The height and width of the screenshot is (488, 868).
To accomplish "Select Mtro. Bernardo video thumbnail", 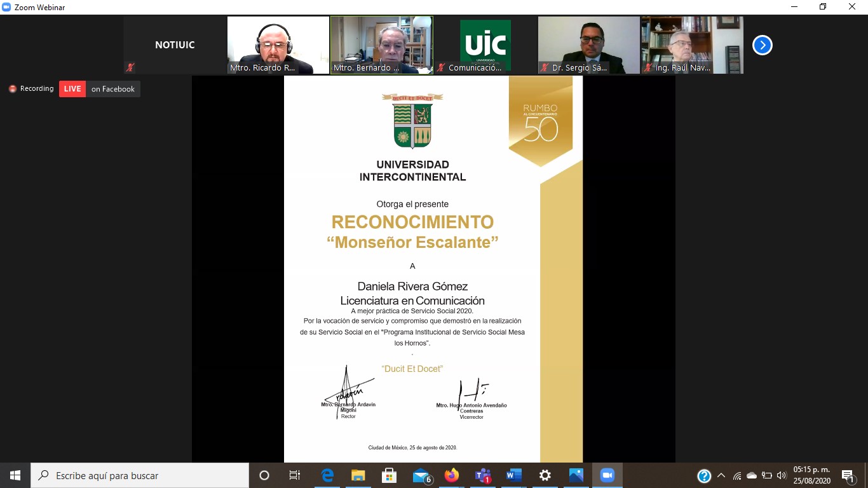I will (x=382, y=45).
